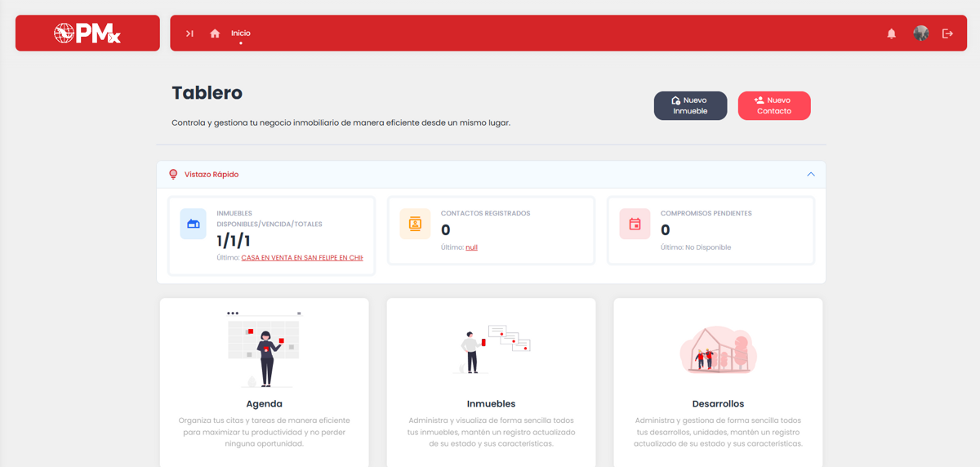Click the Vistazo Rápido lightbulb icon
The height and width of the screenshot is (467, 980).
tap(173, 175)
